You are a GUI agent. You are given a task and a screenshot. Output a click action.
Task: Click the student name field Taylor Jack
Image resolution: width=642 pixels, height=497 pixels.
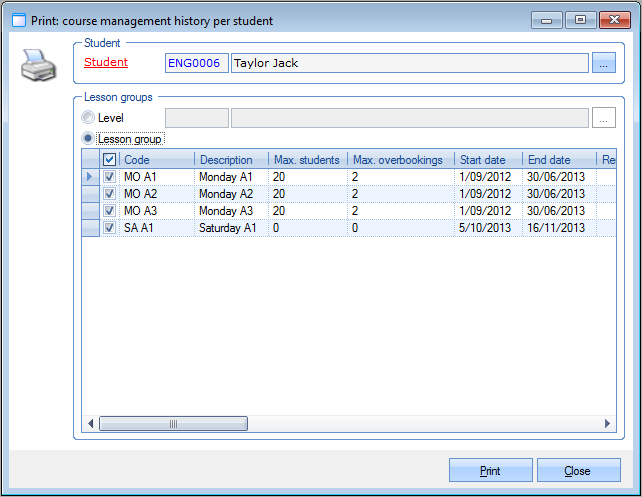tap(408, 63)
